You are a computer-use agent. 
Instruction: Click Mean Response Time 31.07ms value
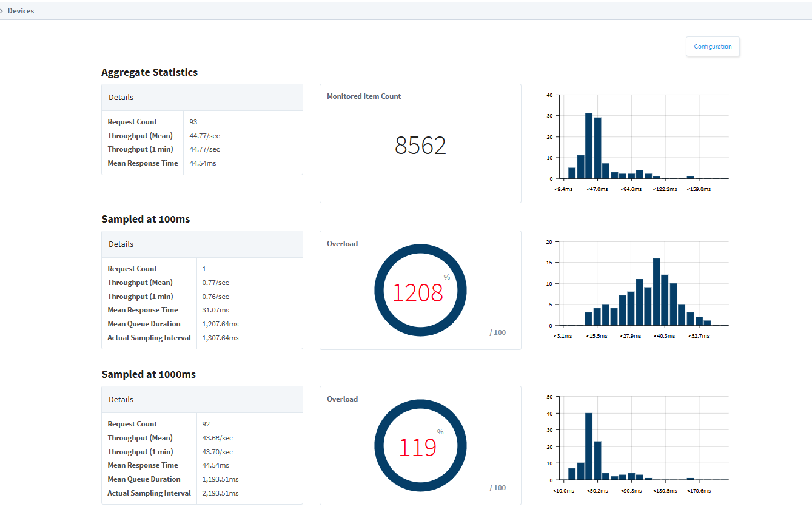(215, 310)
